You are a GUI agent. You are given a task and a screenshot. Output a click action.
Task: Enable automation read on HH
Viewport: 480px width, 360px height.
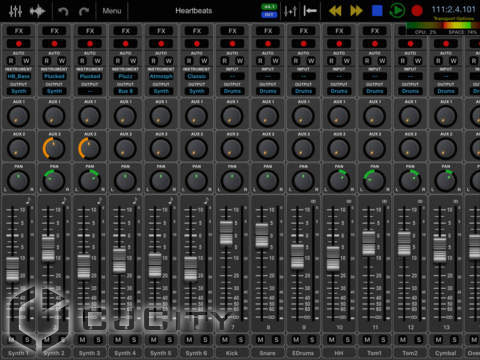click(331, 61)
